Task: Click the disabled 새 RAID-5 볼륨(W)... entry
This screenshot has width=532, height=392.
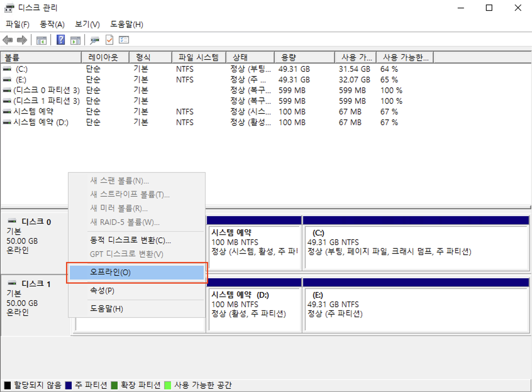Action: click(137, 222)
